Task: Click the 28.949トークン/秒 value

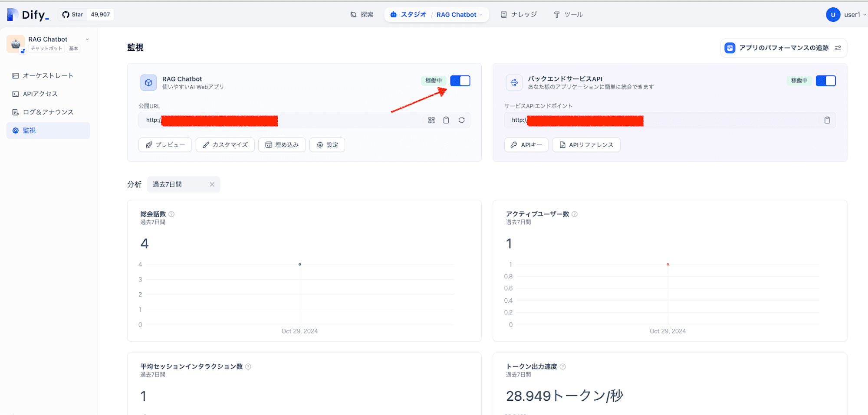Action: pos(564,396)
